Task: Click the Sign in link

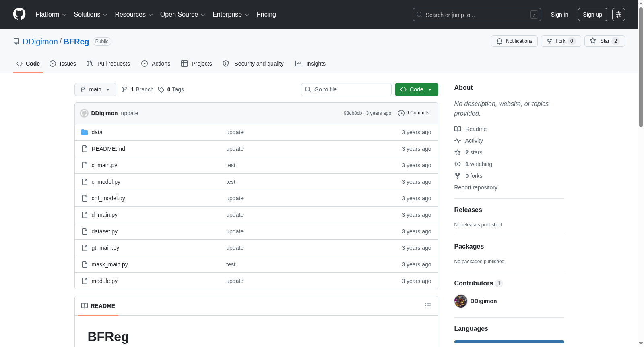Action: (559, 15)
